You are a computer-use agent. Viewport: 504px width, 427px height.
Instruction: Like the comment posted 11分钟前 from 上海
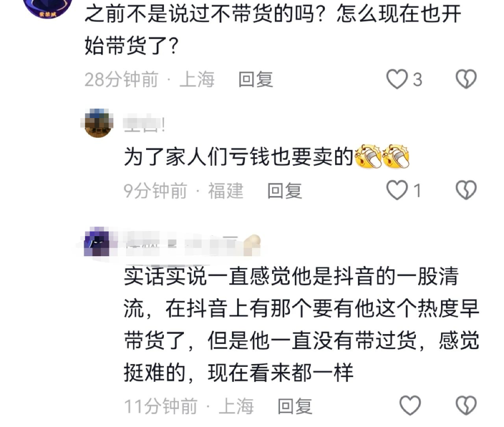pos(410,405)
